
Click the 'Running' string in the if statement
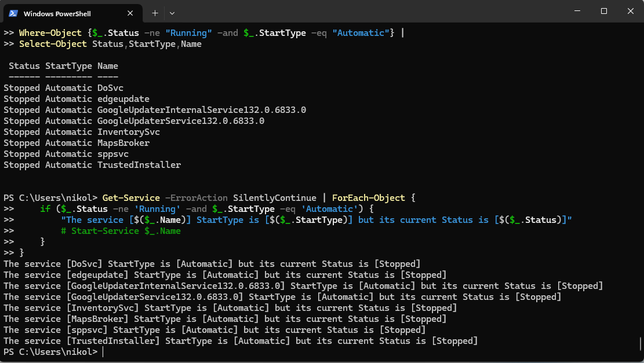[x=157, y=209]
